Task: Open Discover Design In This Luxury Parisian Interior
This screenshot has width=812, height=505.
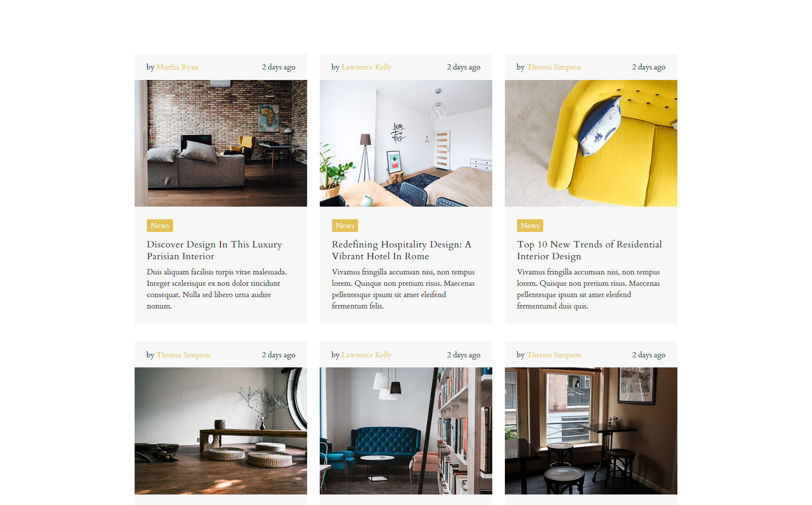Action: [x=214, y=250]
